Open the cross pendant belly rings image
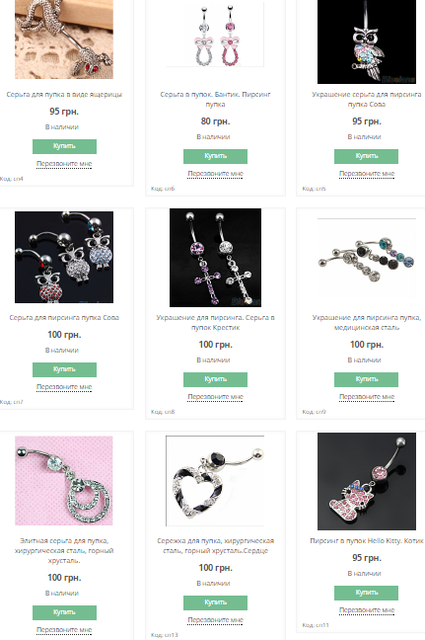Image resolution: width=425 pixels, height=640 pixels. tap(215, 258)
